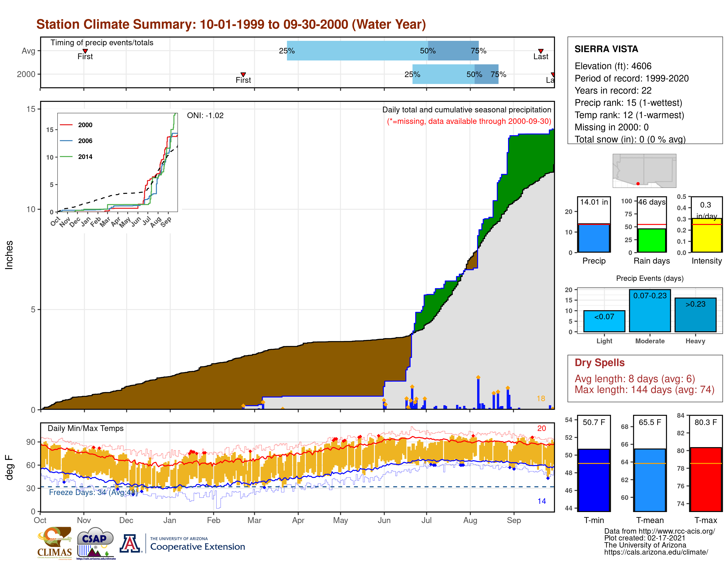Click the 'Total snow (in): 0' line
The image size is (728, 563).
630,139
